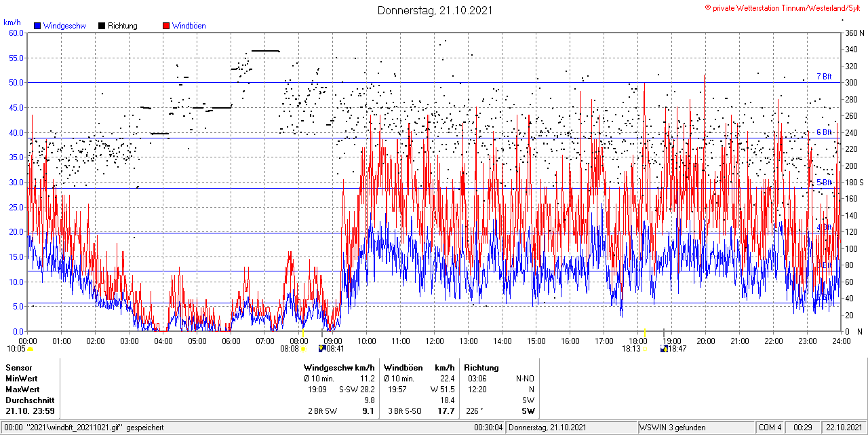Viewport: 868px width, 435px height.
Task: Click the yellow sun icon beside 08:08
Action: click(x=303, y=349)
